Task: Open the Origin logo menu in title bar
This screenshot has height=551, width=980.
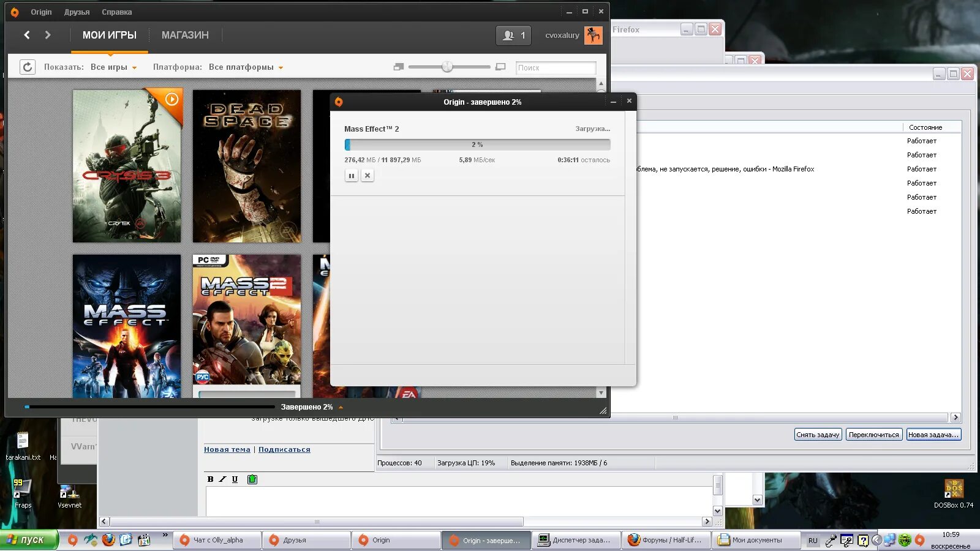Action: click(15, 12)
